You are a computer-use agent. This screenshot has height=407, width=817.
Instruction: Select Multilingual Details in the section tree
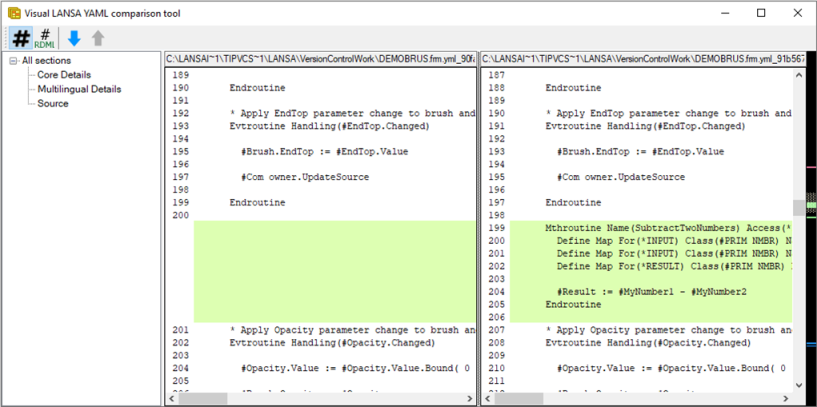pos(79,89)
